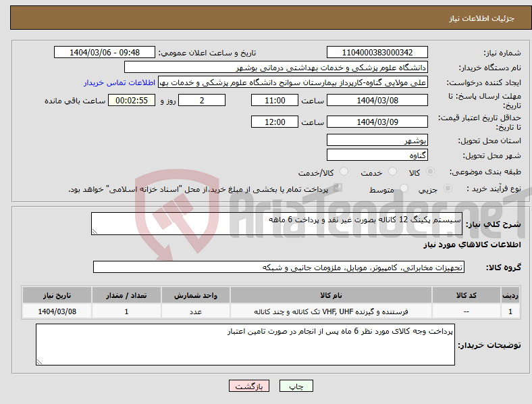Screen dimensions: 532x404
Task: Click the تعداد / مقدار column header
Action: [x=126, y=295]
